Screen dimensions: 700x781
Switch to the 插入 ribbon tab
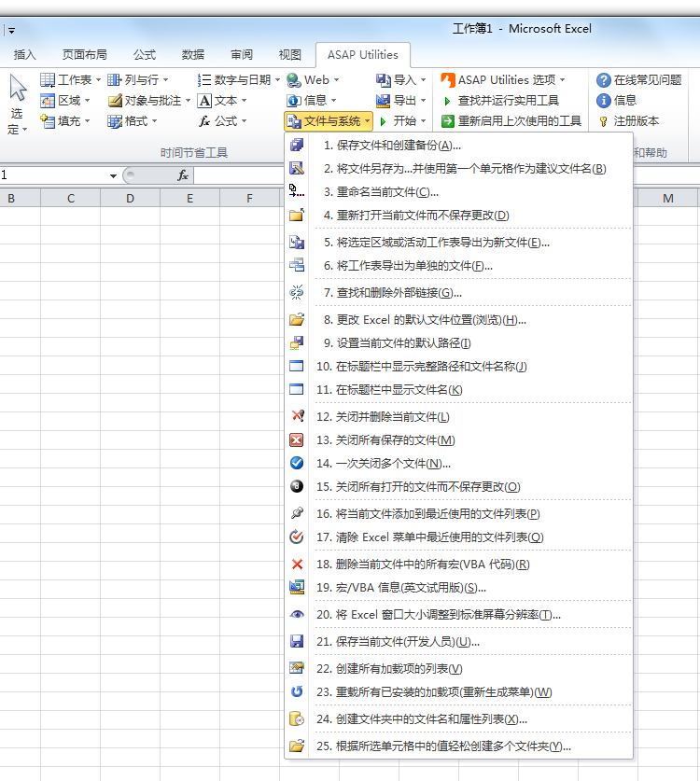tap(25, 54)
